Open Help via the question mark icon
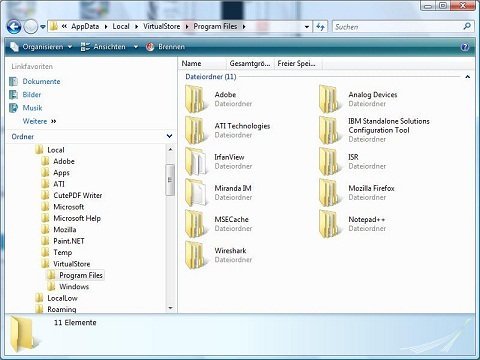Viewport: 480px width, 360px height. (465, 47)
